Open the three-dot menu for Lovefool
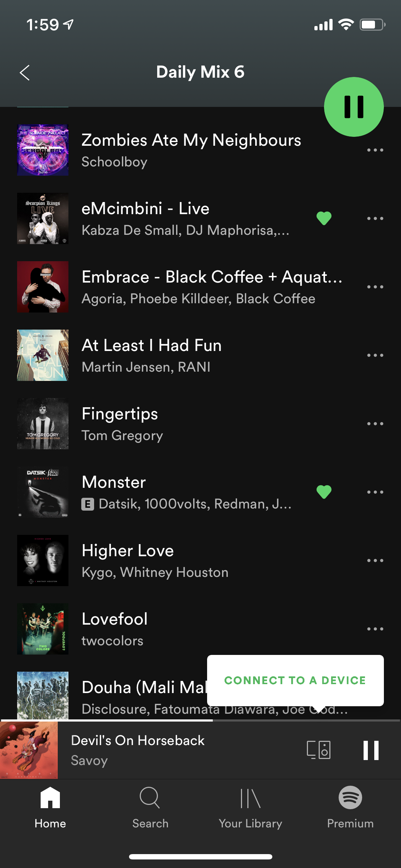Screen dimensions: 401x868 375,629
